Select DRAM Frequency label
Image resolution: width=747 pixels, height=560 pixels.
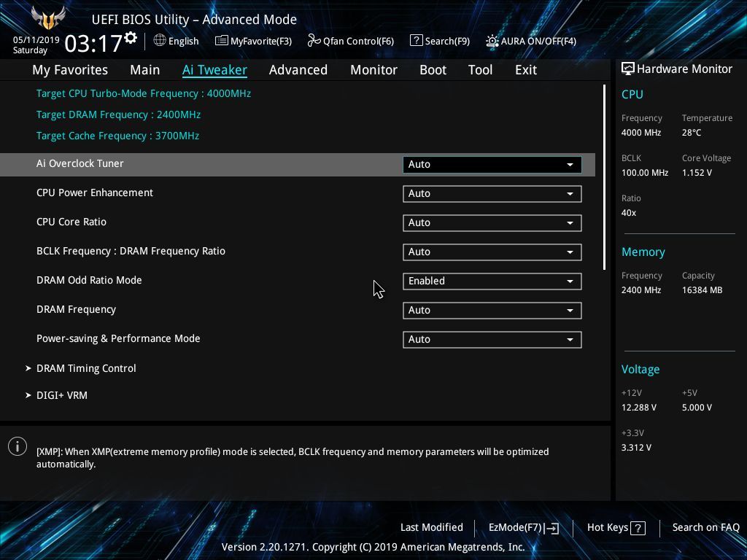(76, 309)
